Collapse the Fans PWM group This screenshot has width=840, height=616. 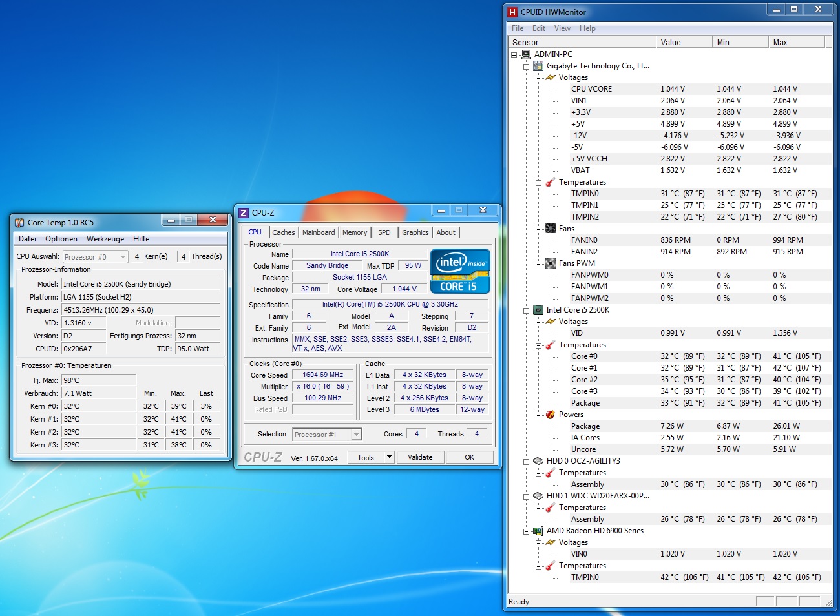click(539, 264)
